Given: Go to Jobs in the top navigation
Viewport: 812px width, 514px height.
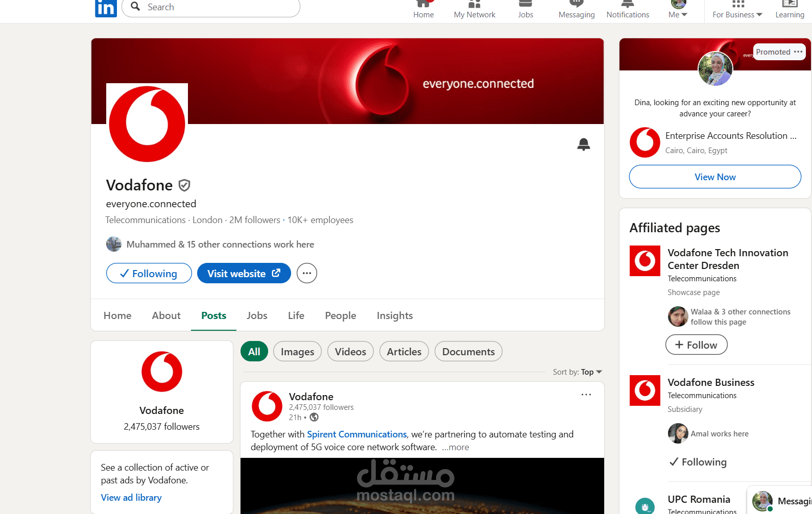Looking at the screenshot, I should click(x=526, y=10).
